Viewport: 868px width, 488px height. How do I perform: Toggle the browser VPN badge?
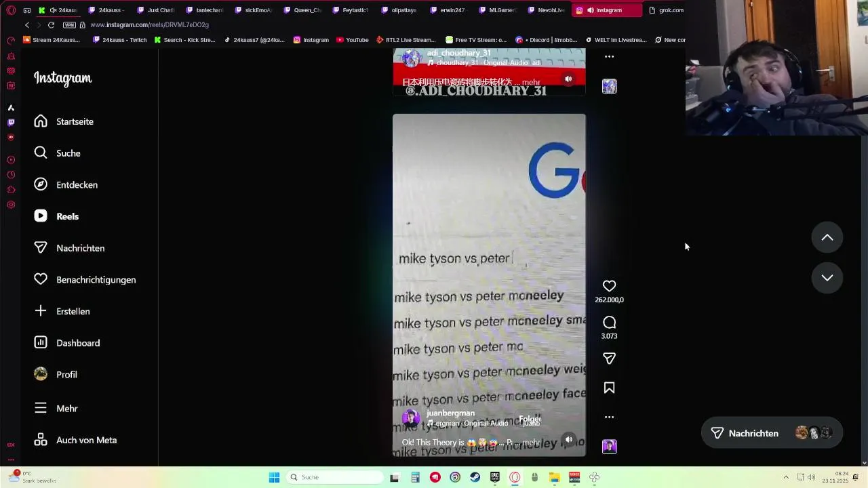(x=69, y=25)
